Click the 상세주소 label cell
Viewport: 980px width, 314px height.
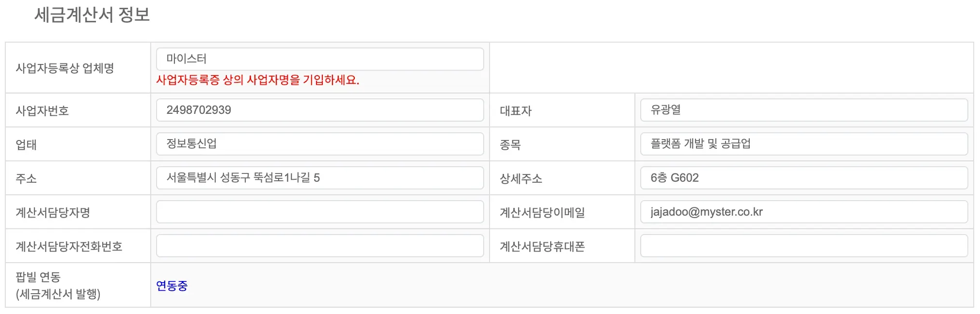pyautogui.click(x=521, y=179)
